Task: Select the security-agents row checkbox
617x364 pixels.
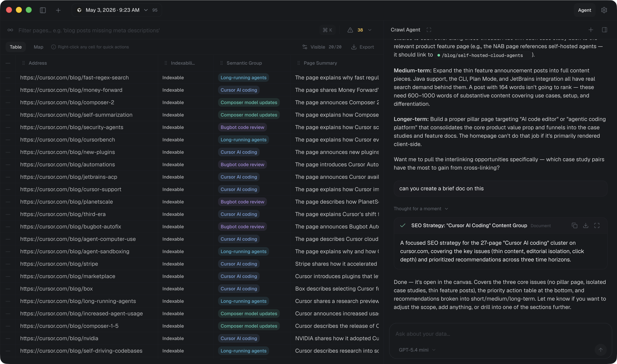Action: pos(8,127)
